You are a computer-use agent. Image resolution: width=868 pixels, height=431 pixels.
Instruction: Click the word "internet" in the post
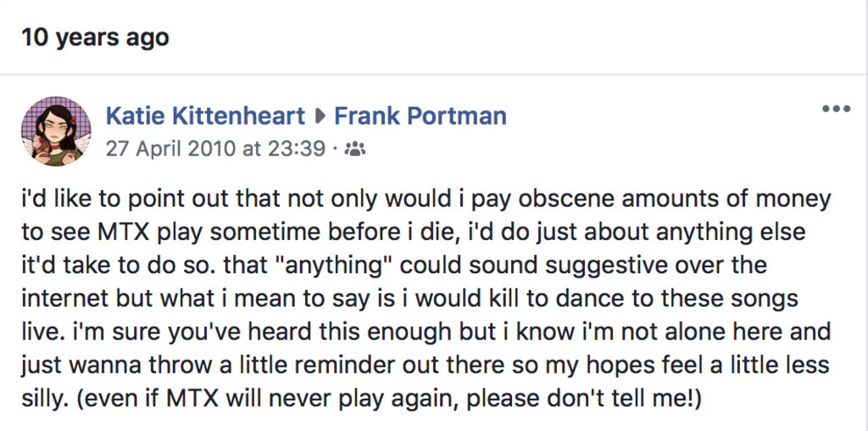64,298
